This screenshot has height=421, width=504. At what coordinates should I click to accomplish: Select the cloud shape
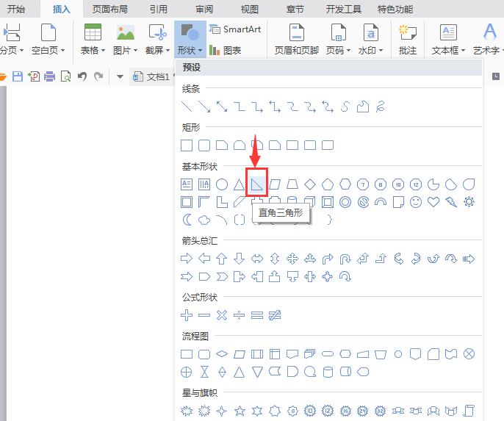(x=204, y=220)
